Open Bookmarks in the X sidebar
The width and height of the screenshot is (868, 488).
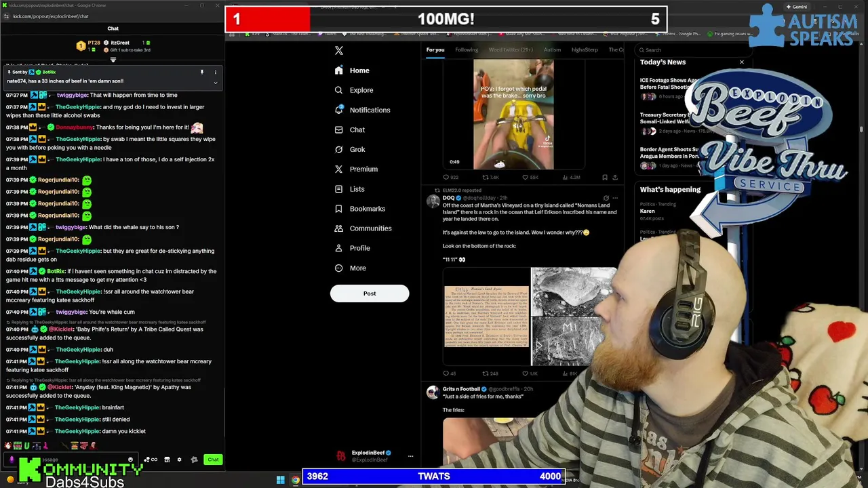click(359, 209)
